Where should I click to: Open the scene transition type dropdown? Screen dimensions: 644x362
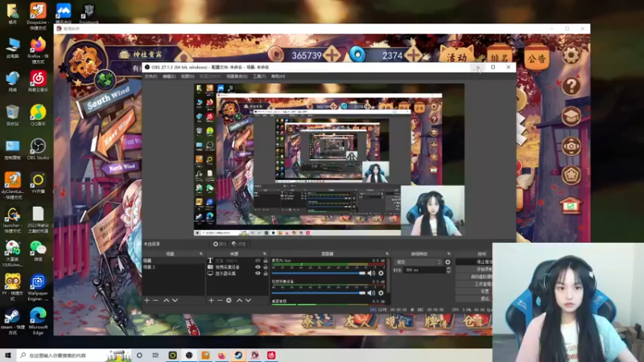418,262
